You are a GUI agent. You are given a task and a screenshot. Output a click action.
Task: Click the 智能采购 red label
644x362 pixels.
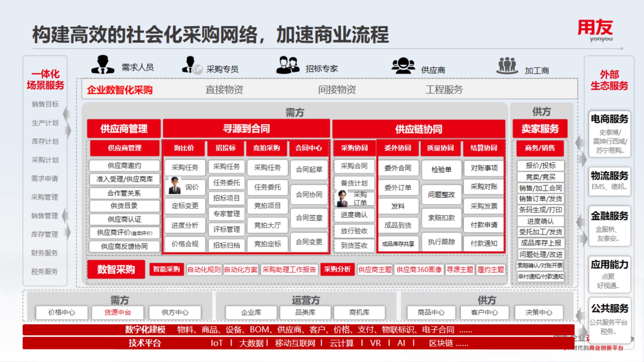click(x=167, y=269)
